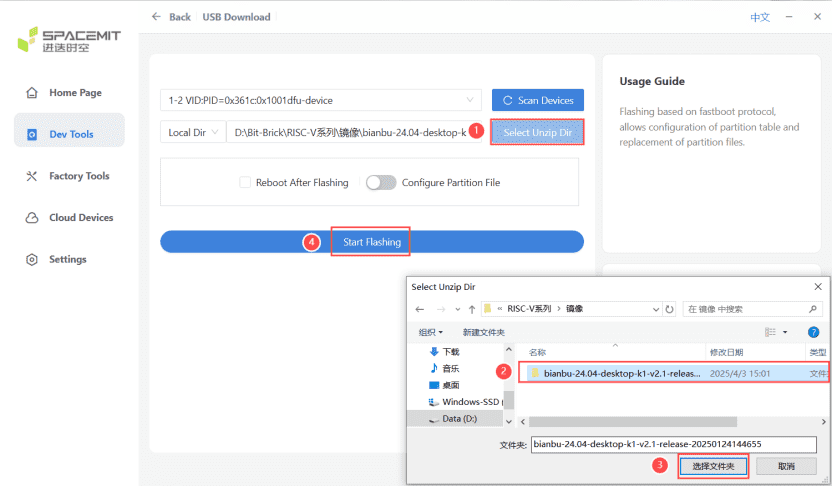Click the Home Page house icon

tap(32, 93)
